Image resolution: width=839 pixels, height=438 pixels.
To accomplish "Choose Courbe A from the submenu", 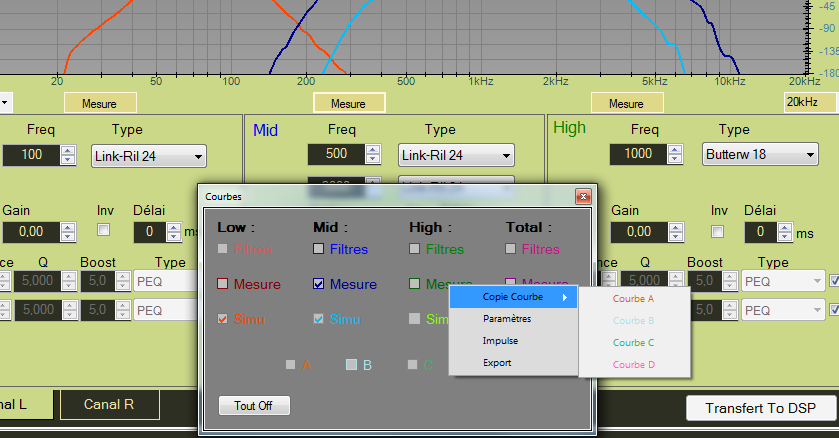I will (633, 298).
